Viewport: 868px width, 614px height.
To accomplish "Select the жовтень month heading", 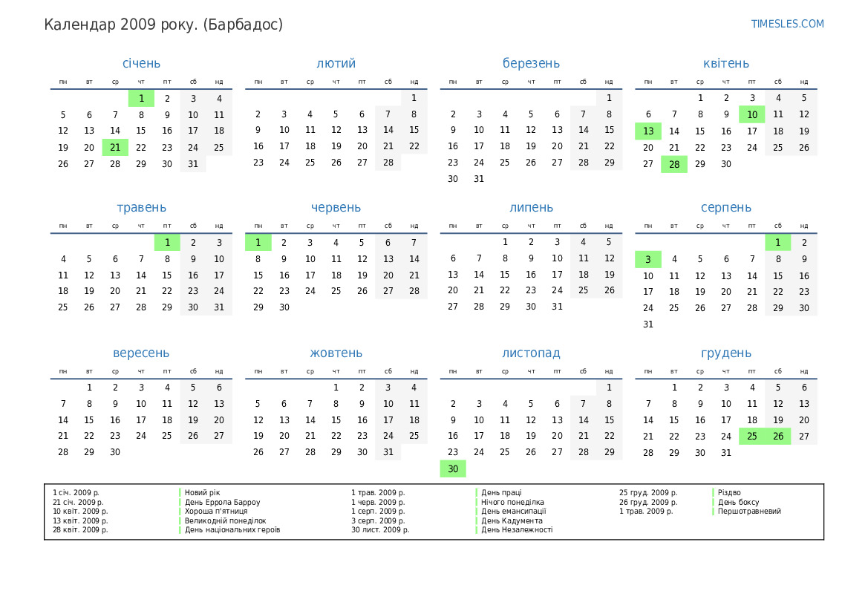I will [x=336, y=353].
